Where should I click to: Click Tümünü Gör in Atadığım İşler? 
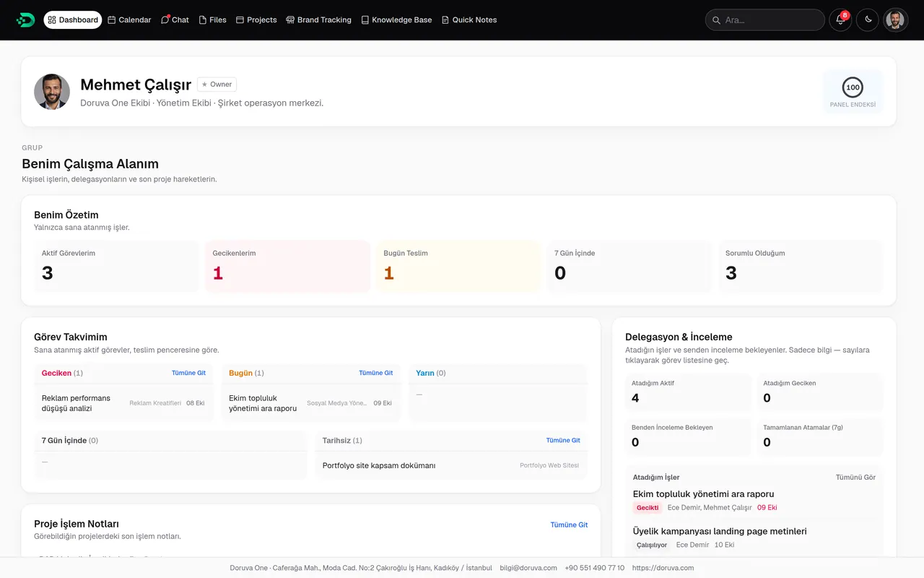pyautogui.click(x=855, y=478)
